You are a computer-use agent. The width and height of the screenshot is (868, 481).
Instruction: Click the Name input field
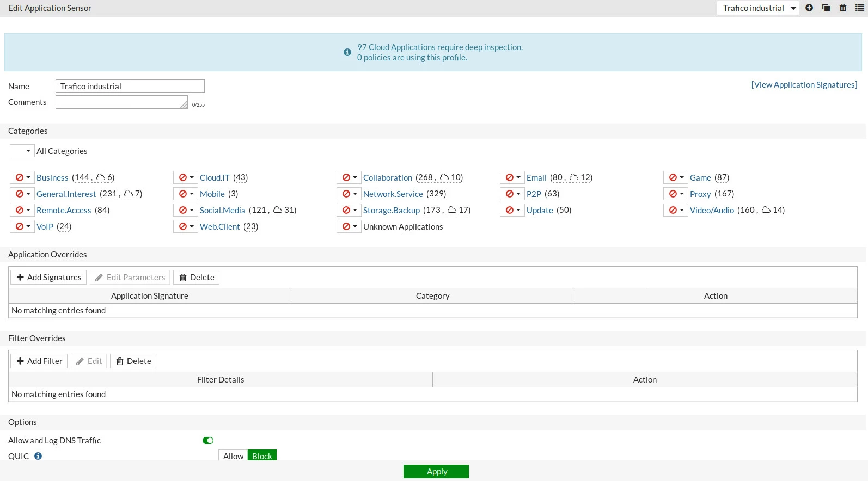130,87
